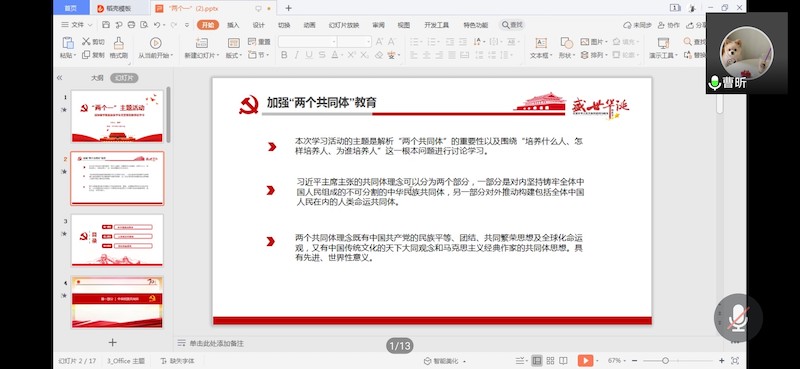Open the 67% zoom level dropdown
The width and height of the screenshot is (800, 369).
pyautogui.click(x=618, y=360)
